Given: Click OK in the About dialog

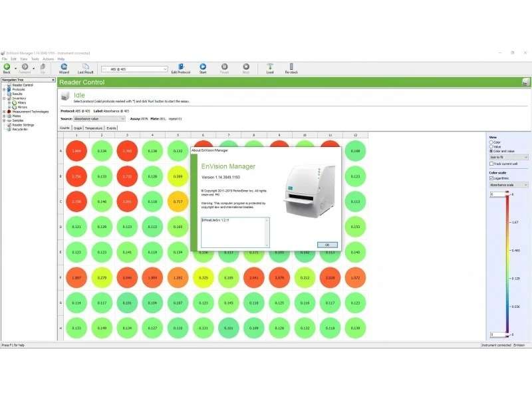Looking at the screenshot, I should pos(327,245).
